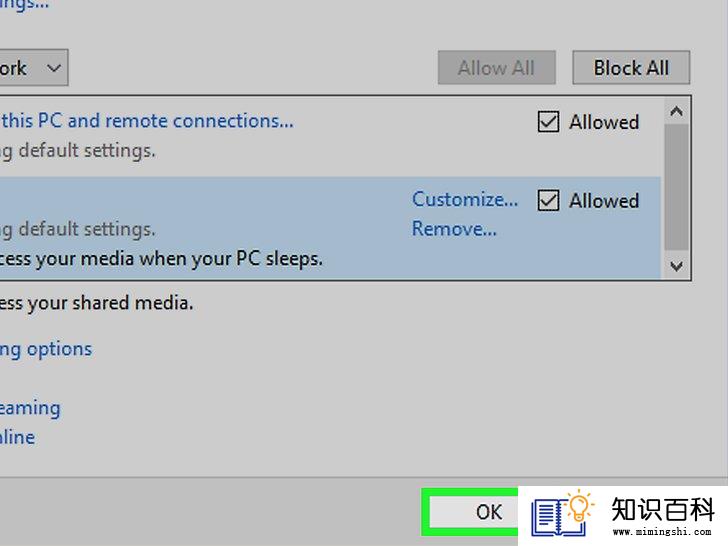Click the book and lightbulb watermark logo
The image size is (728, 546).
(x=563, y=515)
